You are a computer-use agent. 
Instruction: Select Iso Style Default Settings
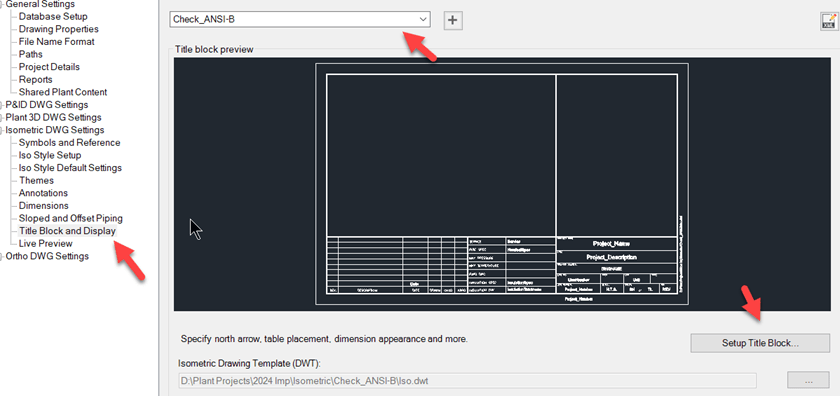click(70, 168)
